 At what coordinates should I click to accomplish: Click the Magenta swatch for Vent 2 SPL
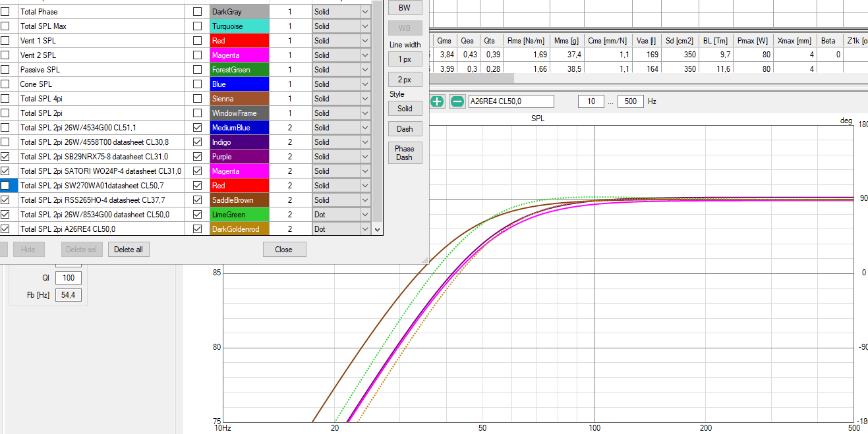(239, 55)
